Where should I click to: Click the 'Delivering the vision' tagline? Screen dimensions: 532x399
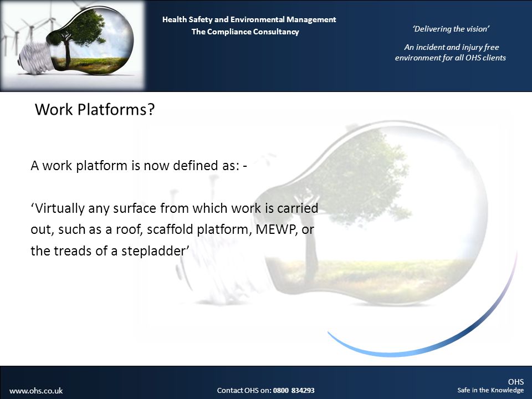coord(451,29)
